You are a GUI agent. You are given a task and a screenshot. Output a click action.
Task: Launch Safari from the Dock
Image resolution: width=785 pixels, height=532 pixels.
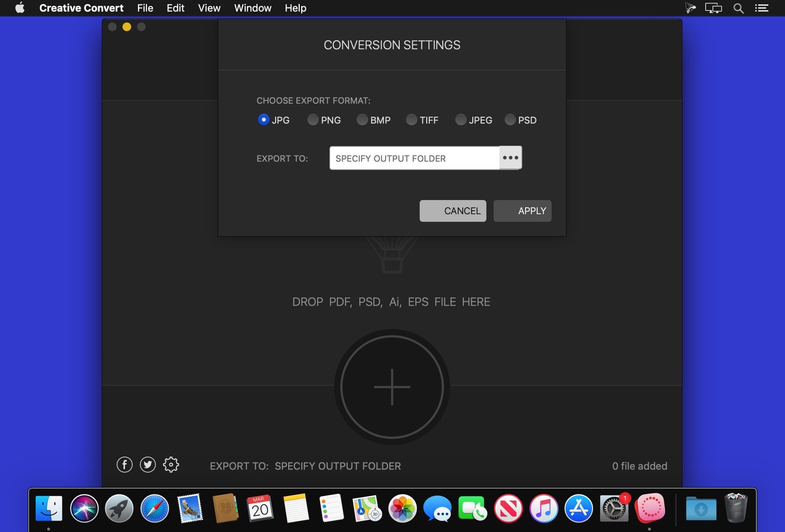click(x=154, y=508)
